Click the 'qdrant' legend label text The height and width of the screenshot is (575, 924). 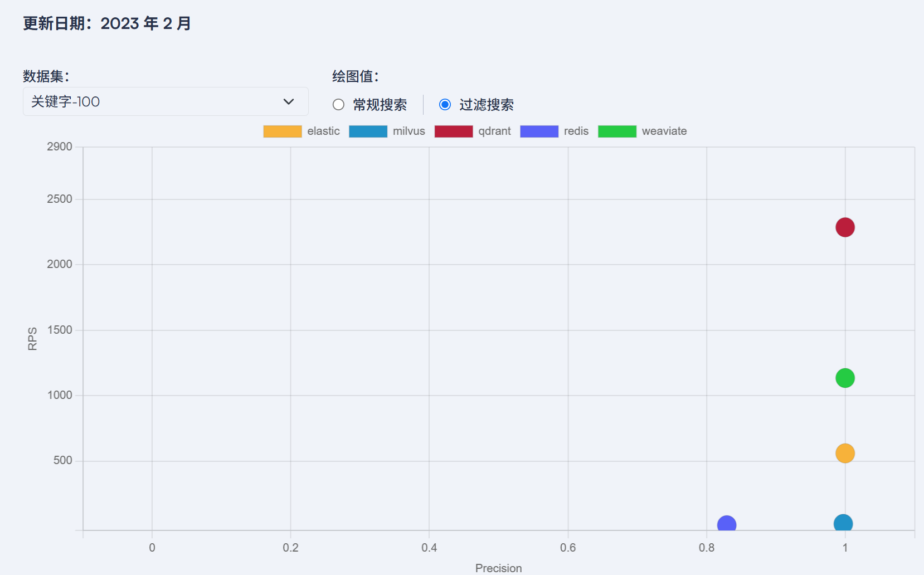[x=494, y=131]
